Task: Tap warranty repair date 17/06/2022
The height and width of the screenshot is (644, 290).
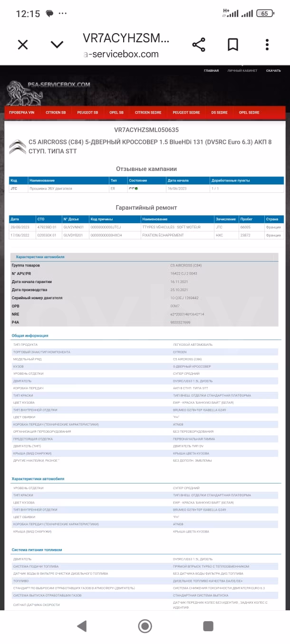Action: coord(19,235)
